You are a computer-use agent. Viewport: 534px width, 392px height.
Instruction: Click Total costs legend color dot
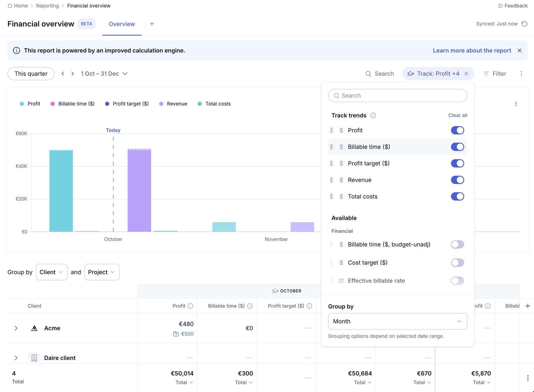point(200,104)
